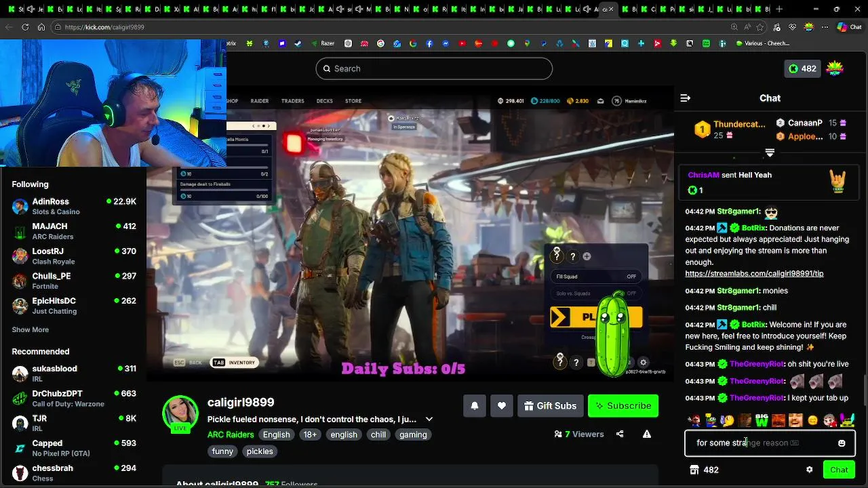Open the Facebook bookmark icon
Image resolution: width=868 pixels, height=488 pixels.
(429, 43)
